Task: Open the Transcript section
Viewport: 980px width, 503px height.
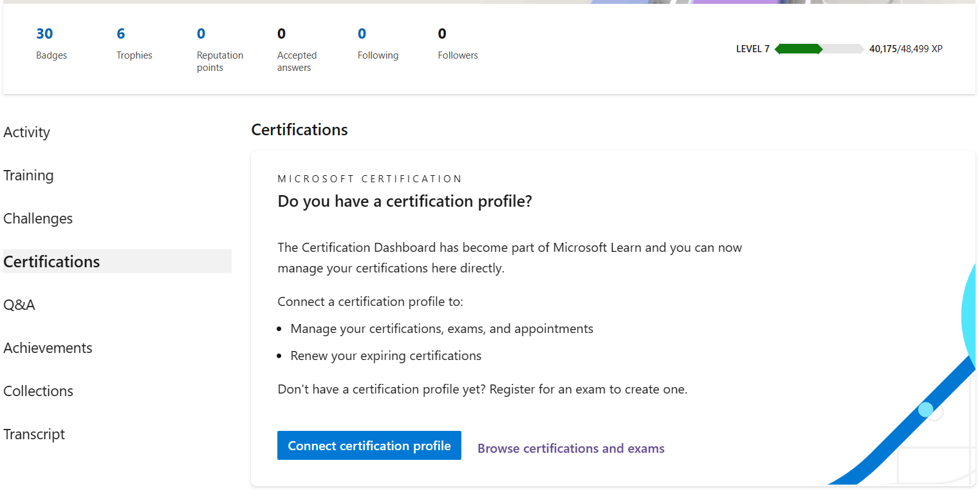Action: pos(34,434)
